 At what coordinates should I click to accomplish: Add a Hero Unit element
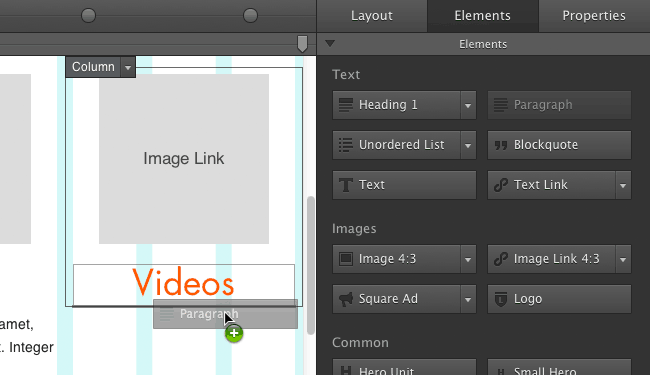(404, 368)
